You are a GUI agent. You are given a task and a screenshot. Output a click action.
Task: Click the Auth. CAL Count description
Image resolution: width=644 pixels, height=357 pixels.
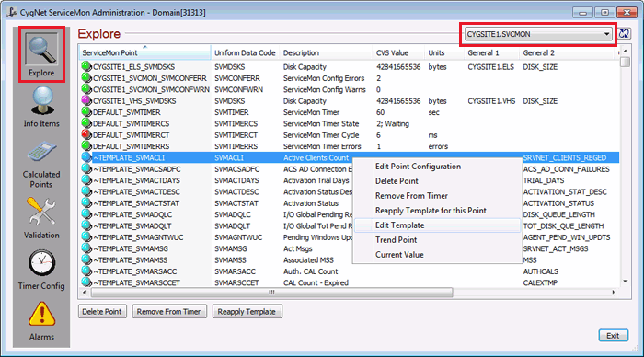point(311,271)
